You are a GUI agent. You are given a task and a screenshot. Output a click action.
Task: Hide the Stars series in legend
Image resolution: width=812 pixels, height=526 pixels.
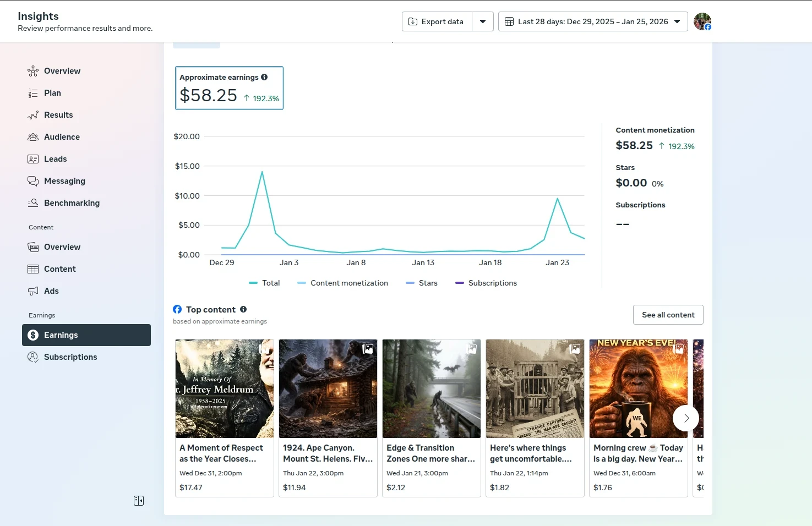[x=422, y=283]
